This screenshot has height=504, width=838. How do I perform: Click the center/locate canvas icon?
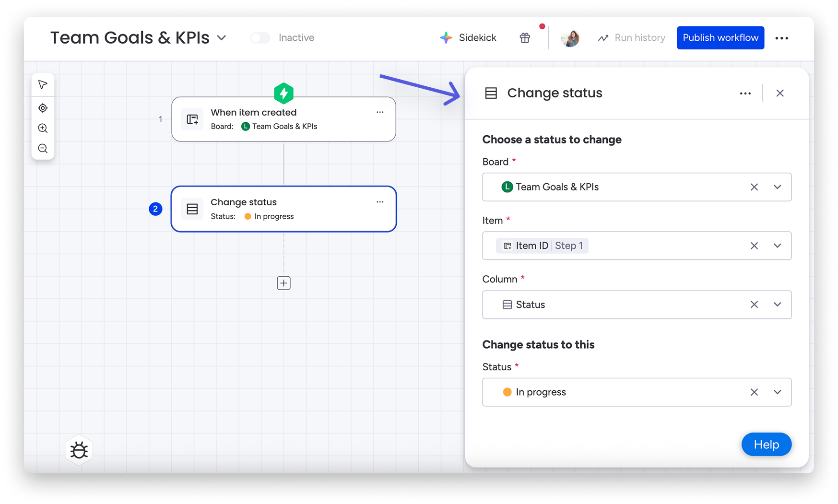click(x=43, y=108)
